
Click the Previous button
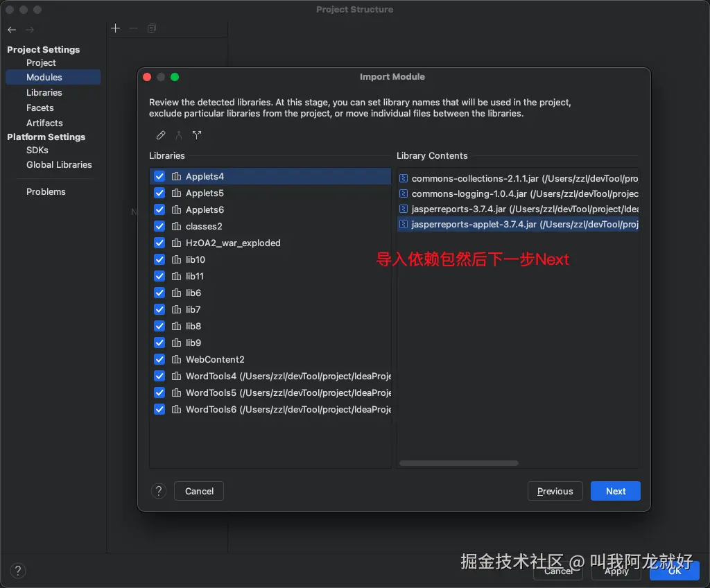pyautogui.click(x=555, y=491)
